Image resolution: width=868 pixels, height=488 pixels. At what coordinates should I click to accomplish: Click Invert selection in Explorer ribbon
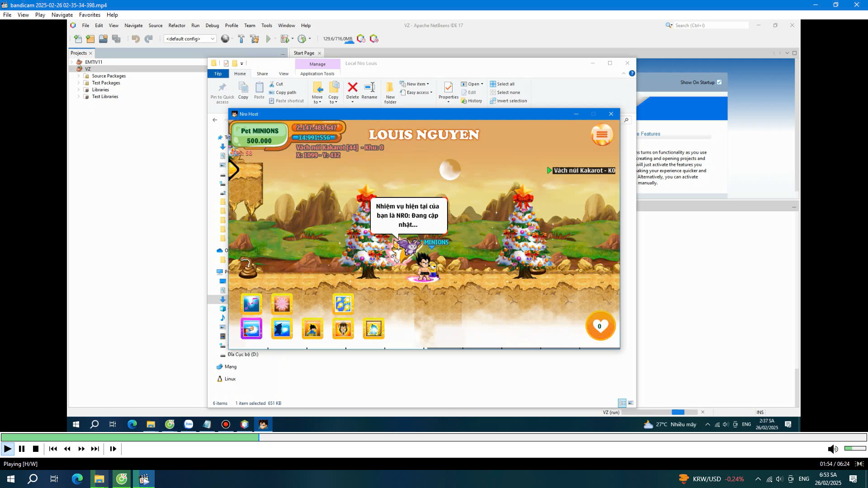coord(509,101)
